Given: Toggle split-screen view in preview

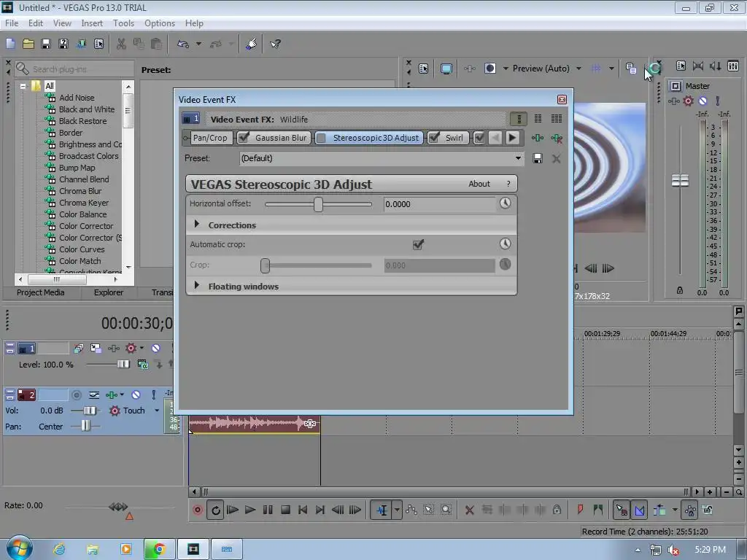Looking at the screenshot, I should [x=489, y=69].
